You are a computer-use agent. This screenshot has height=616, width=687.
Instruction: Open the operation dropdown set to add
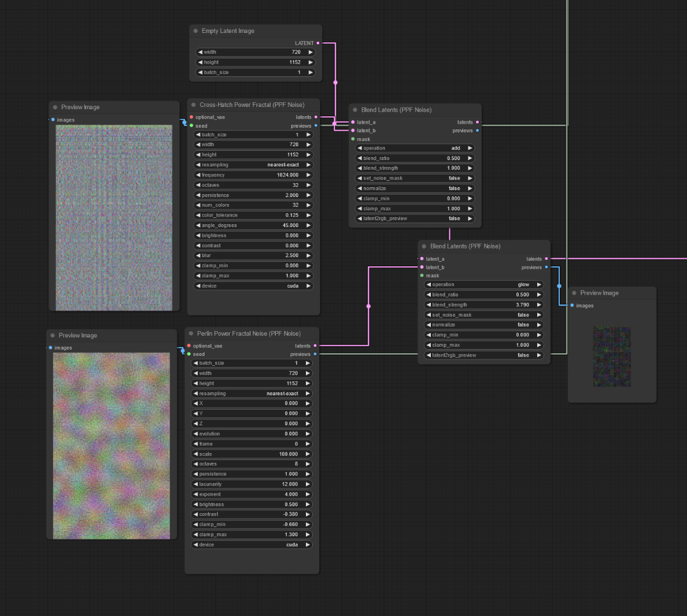click(415, 148)
